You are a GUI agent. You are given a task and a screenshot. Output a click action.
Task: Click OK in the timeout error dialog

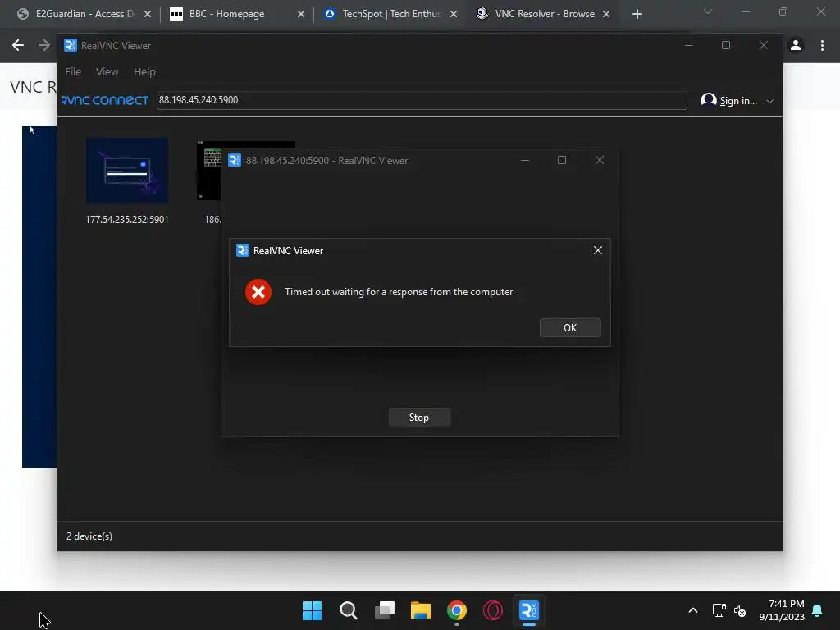[x=570, y=328]
